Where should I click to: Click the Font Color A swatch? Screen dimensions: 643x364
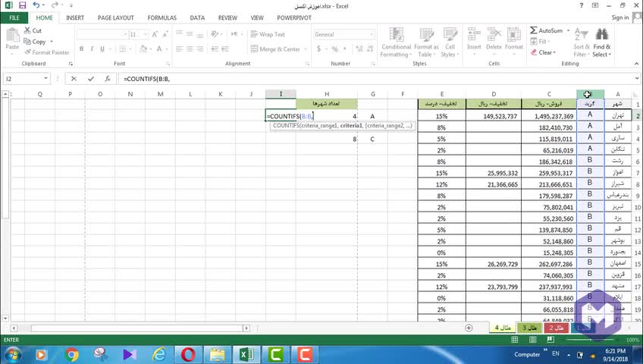pos(159,49)
